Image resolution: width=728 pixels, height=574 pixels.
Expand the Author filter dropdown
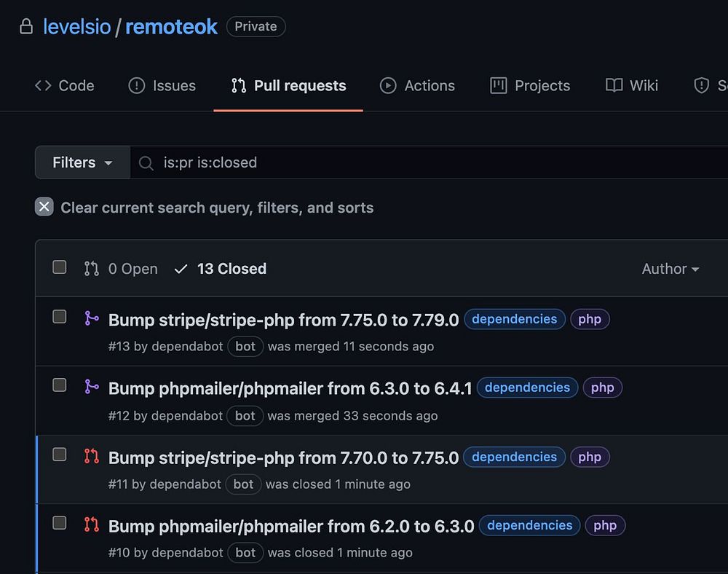click(x=670, y=269)
